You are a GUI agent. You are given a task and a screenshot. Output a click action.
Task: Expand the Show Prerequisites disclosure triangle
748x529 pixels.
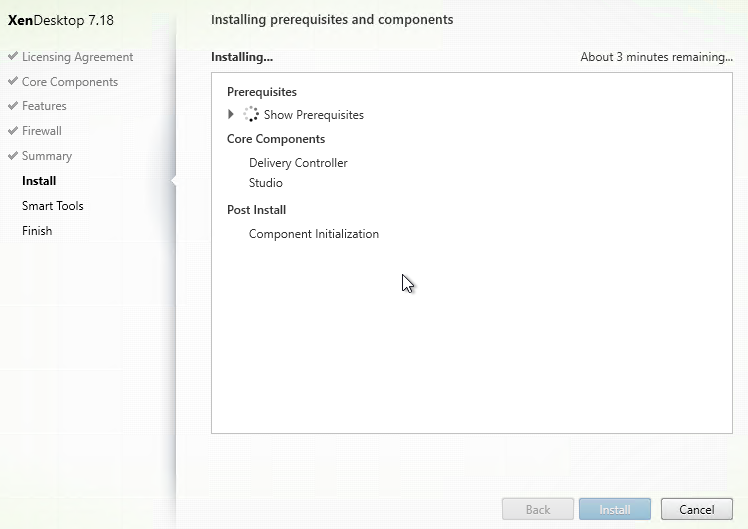[231, 114]
